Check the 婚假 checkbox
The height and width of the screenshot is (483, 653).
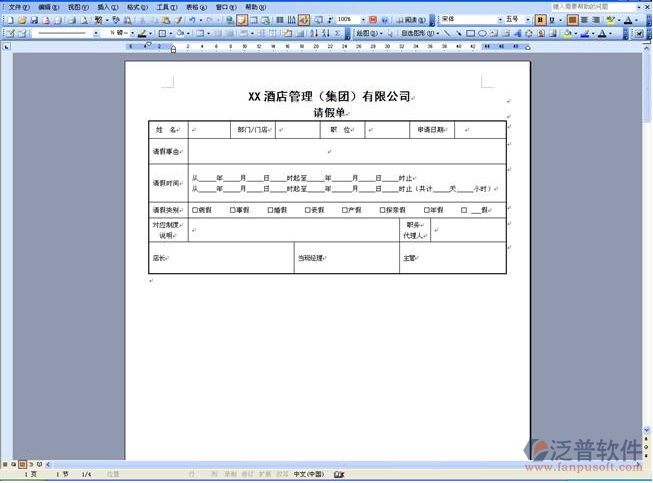pyautogui.click(x=270, y=210)
